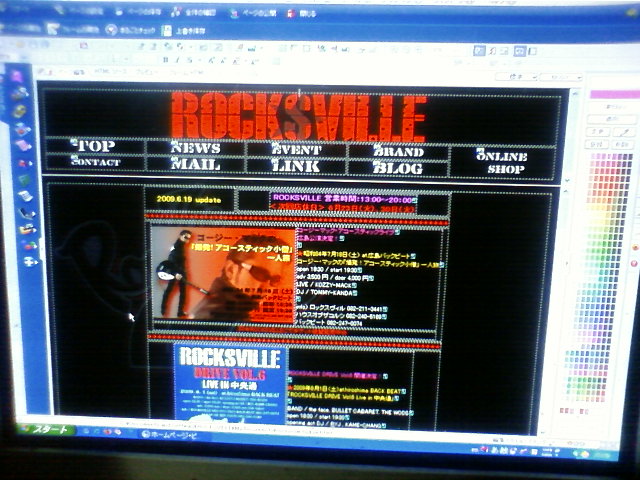
Task: Click the CONTACT navigation link
Action: click(96, 162)
